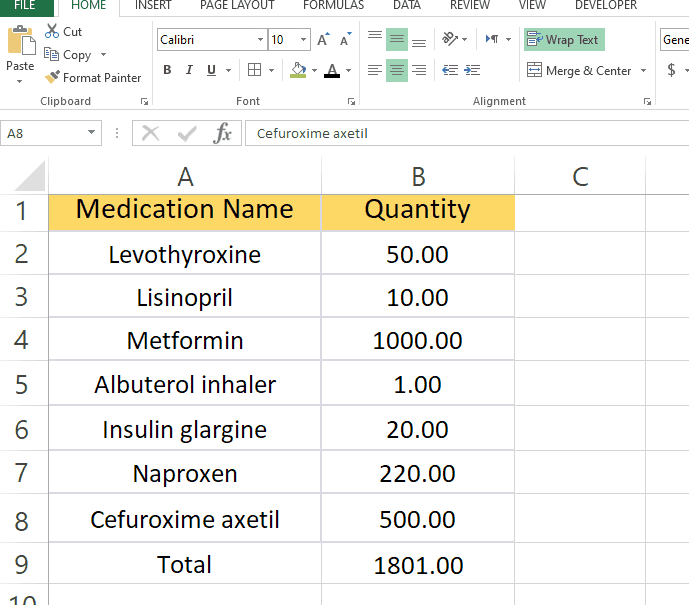Click the Name Box showing A8
The image size is (689, 605).
click(x=44, y=133)
